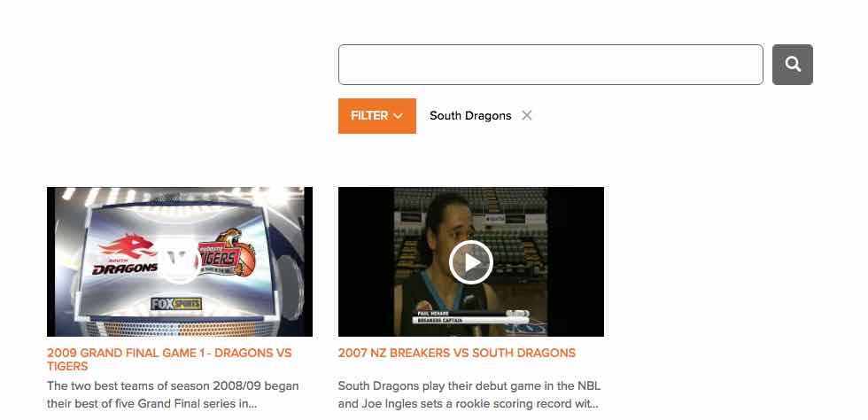Remove the South Dragons filter tag

point(526,115)
